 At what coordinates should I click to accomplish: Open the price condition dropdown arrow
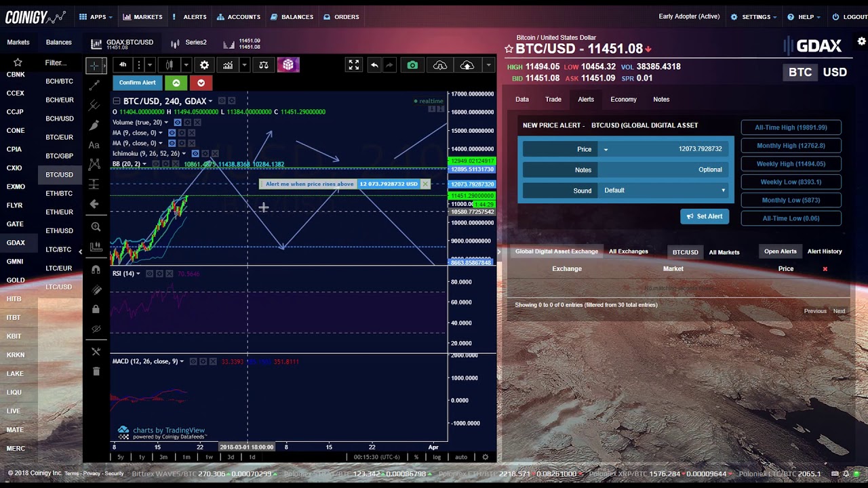pyautogui.click(x=606, y=149)
